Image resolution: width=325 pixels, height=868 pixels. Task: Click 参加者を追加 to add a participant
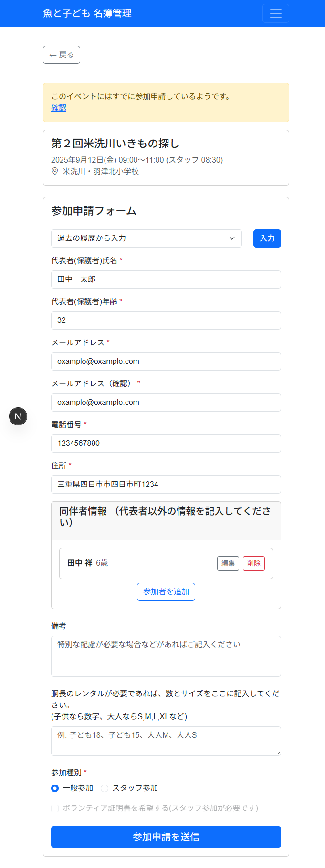coord(166,592)
